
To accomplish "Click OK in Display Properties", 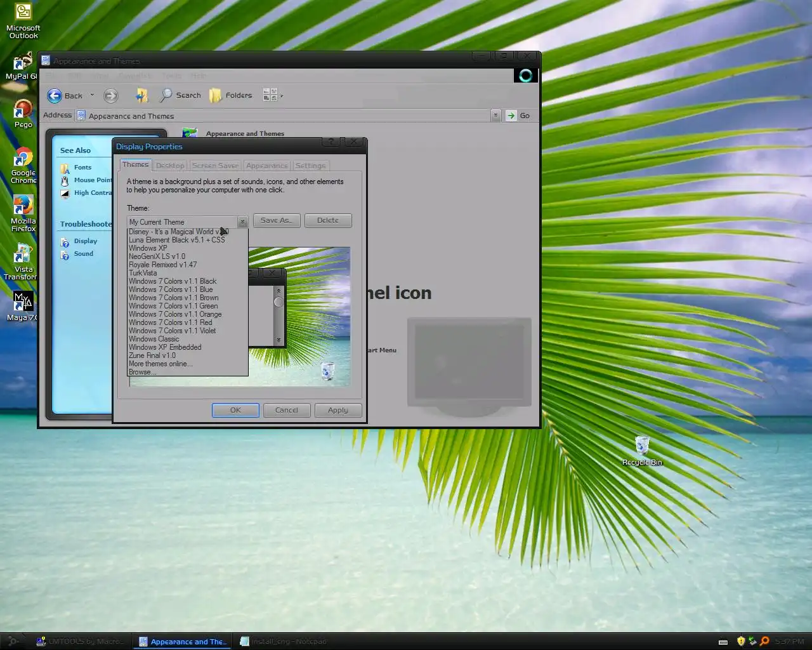I will click(235, 410).
